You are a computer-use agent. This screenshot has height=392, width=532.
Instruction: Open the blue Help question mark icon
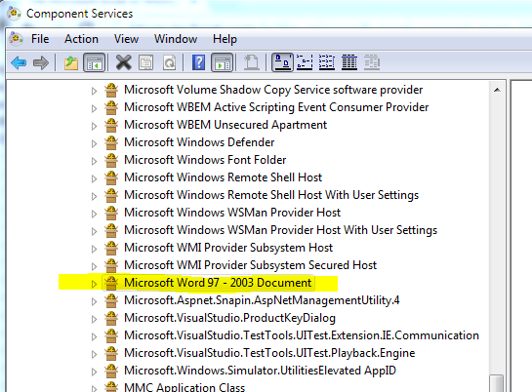click(198, 62)
